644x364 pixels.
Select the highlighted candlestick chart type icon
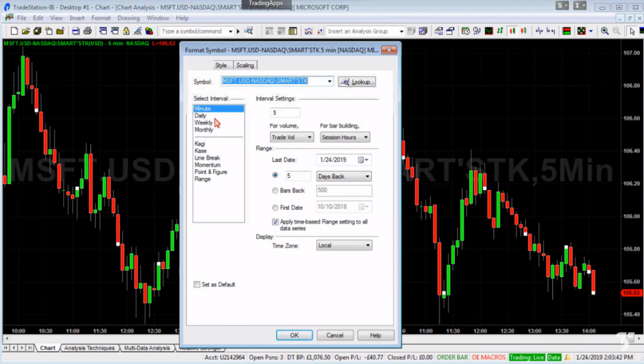(512, 31)
